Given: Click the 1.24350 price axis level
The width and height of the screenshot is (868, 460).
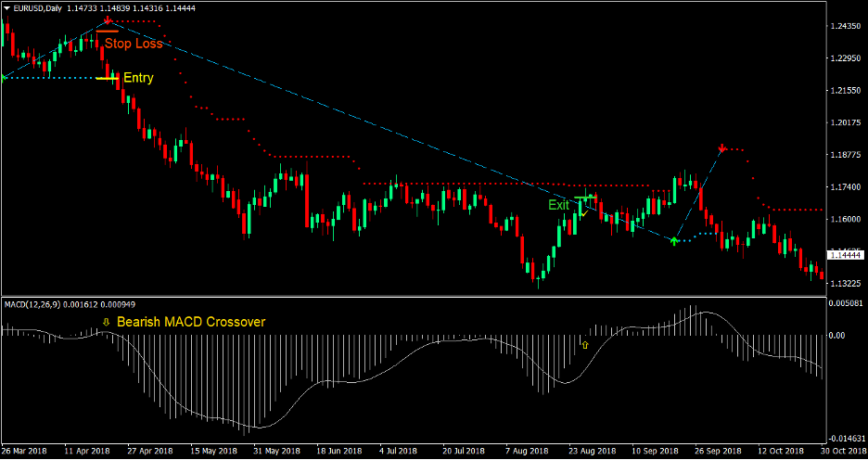Looking at the screenshot, I should point(843,26).
